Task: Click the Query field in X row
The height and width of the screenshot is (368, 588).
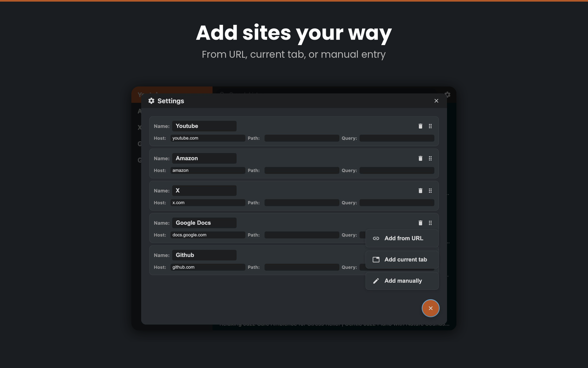Action: (x=397, y=202)
